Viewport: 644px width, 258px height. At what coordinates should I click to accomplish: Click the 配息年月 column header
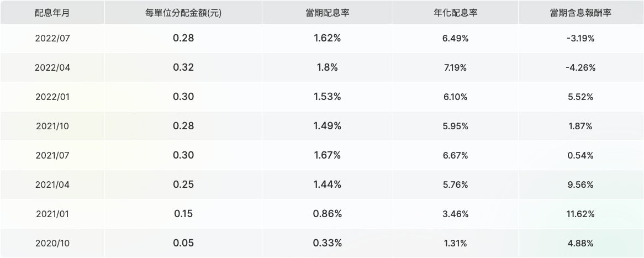[52, 13]
